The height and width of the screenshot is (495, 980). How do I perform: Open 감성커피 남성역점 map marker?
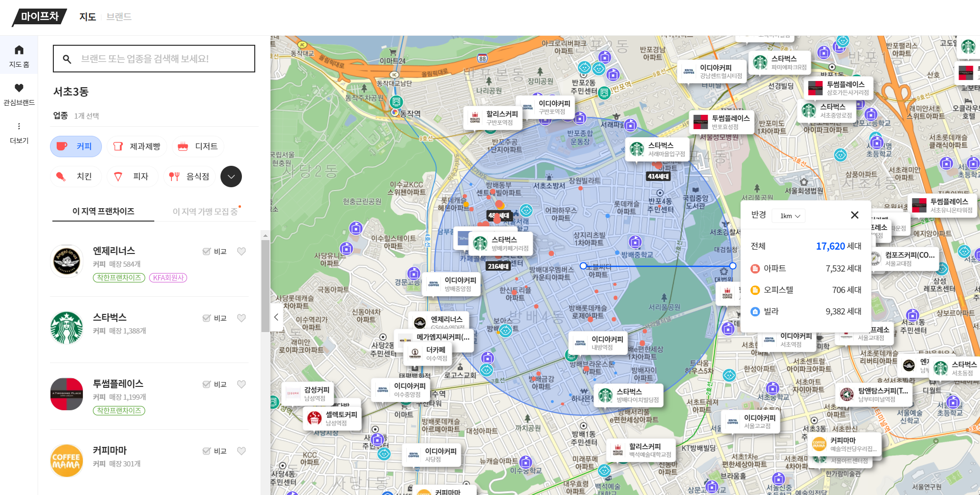(x=308, y=394)
